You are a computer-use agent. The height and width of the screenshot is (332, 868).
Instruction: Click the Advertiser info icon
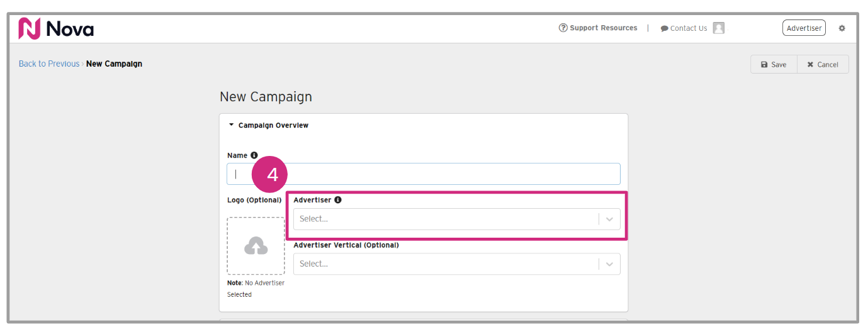coord(338,200)
